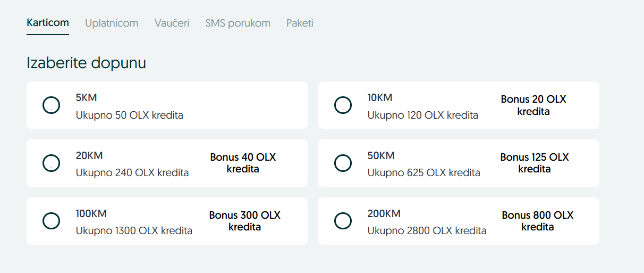Click the '5KM' amount label

(x=87, y=98)
